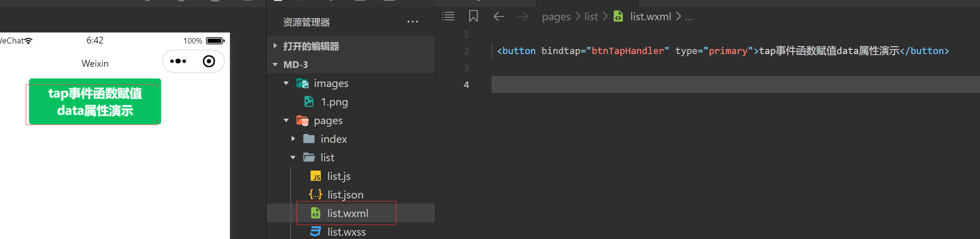Viewport: 980px width, 239px height.
Task: Click the 'pages' breadcrumb segment
Action: pyautogui.click(x=556, y=16)
